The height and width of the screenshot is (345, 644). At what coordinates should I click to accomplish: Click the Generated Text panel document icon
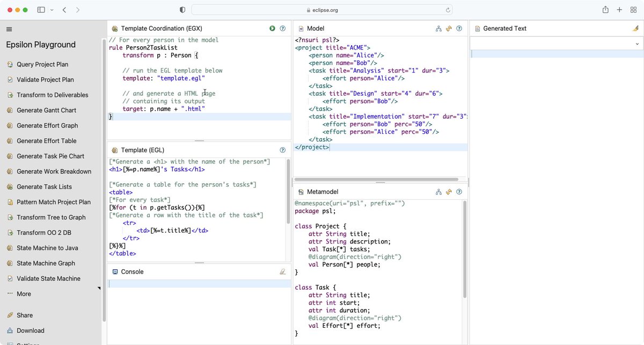[477, 28]
